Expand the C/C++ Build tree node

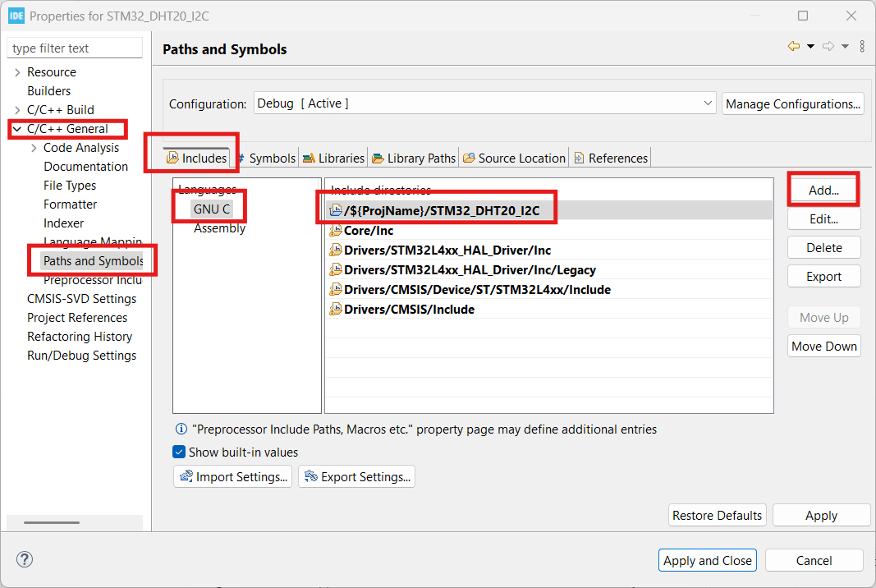point(17,109)
